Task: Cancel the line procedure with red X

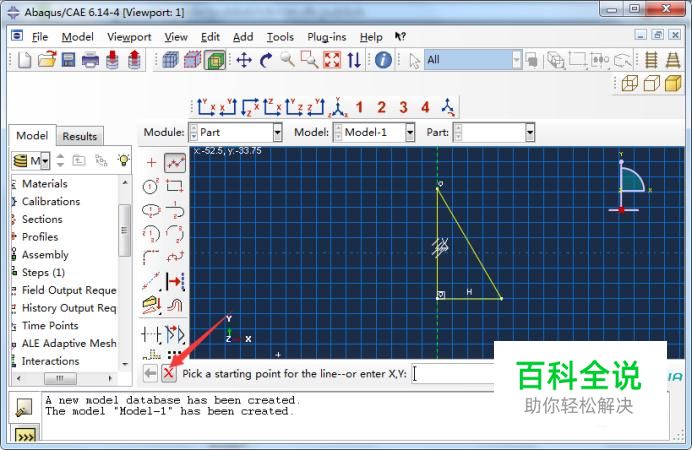Action: [x=168, y=374]
